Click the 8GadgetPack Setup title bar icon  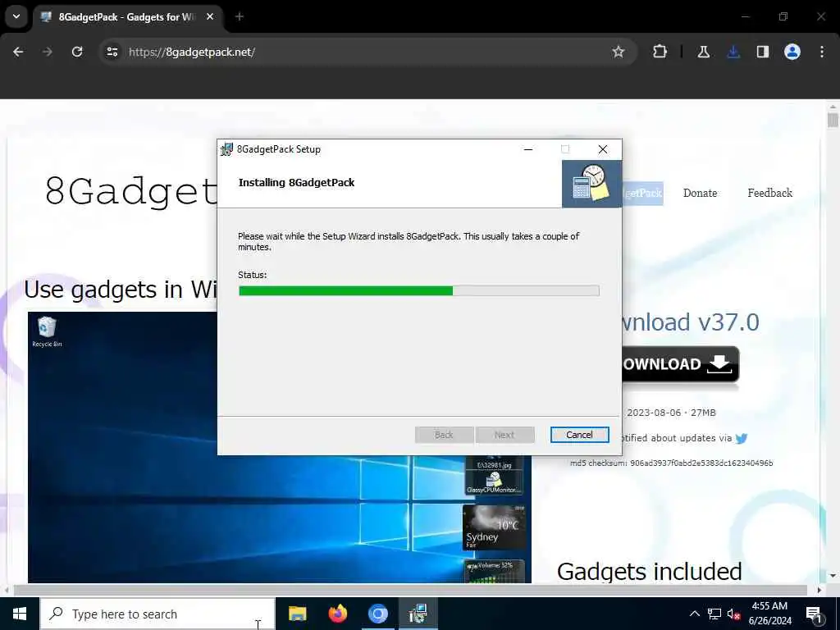pos(226,149)
